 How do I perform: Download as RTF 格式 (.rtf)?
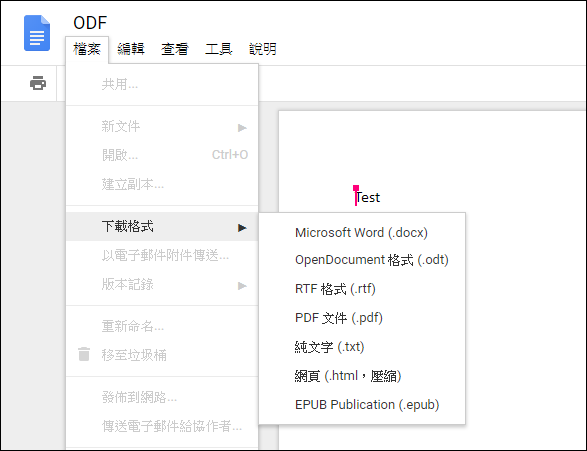(362, 289)
